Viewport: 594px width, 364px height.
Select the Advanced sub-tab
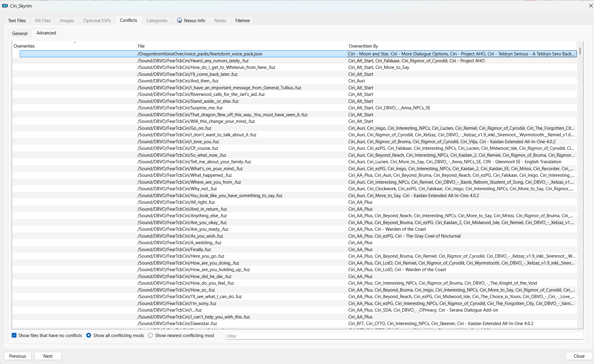click(46, 33)
